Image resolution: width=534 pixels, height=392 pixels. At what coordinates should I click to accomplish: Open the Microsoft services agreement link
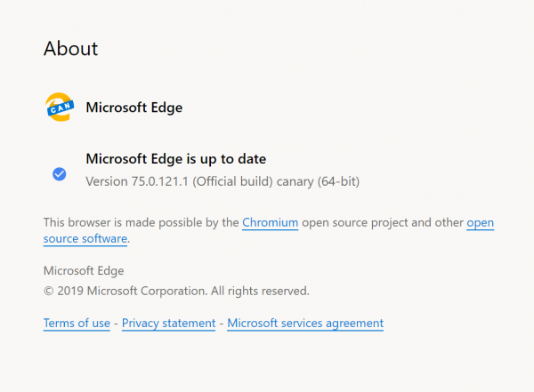(305, 323)
